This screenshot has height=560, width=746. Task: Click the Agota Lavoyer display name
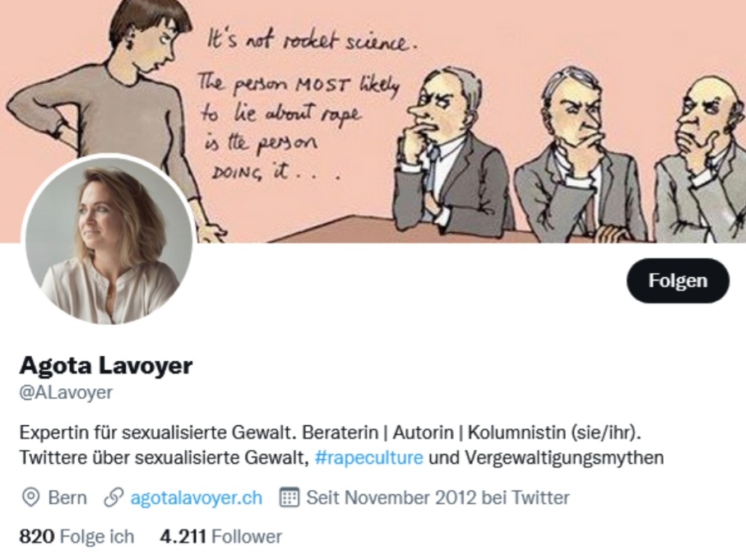105,365
